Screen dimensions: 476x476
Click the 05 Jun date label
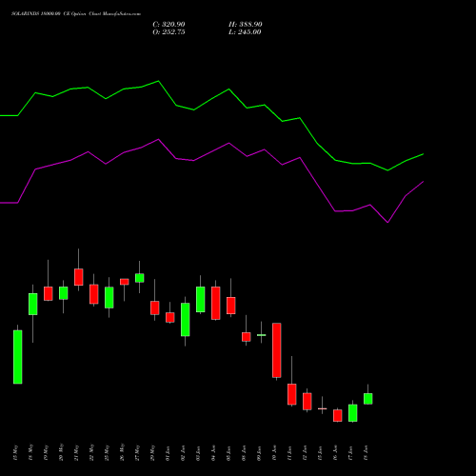[229, 453]
